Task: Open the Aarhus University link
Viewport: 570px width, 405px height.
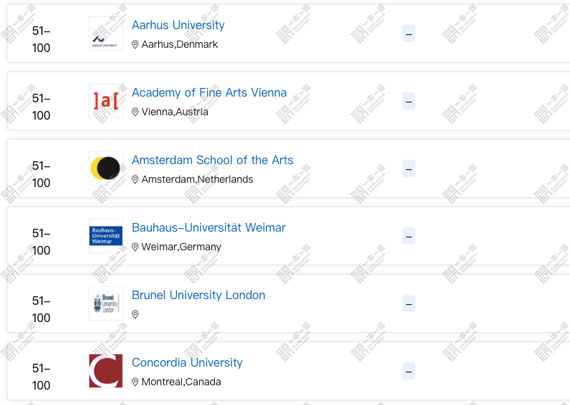Action: point(178,25)
